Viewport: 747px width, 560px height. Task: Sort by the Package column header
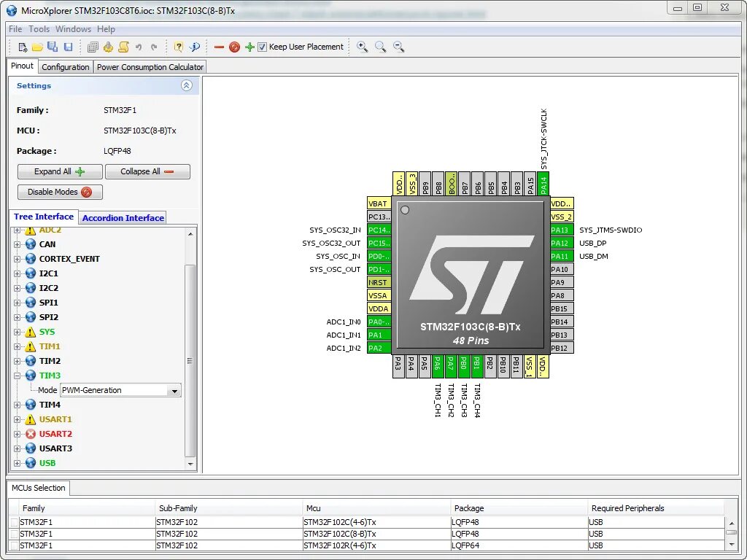coord(519,508)
